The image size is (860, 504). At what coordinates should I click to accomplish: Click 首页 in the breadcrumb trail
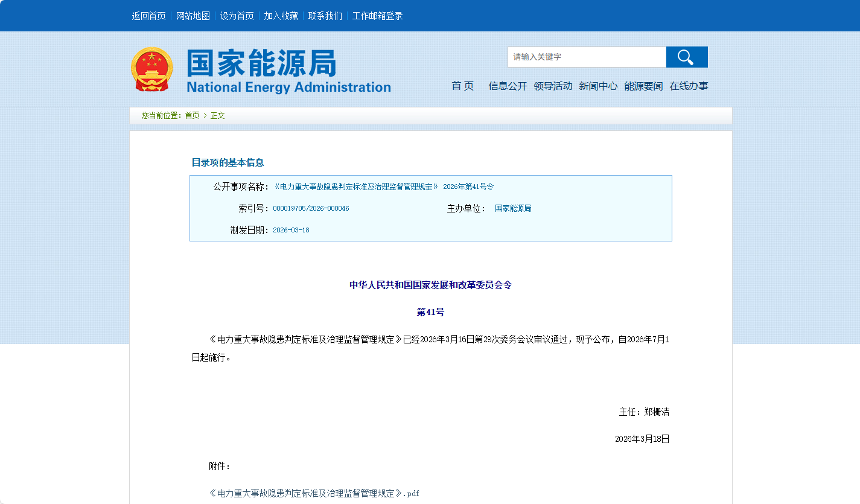[x=192, y=116]
